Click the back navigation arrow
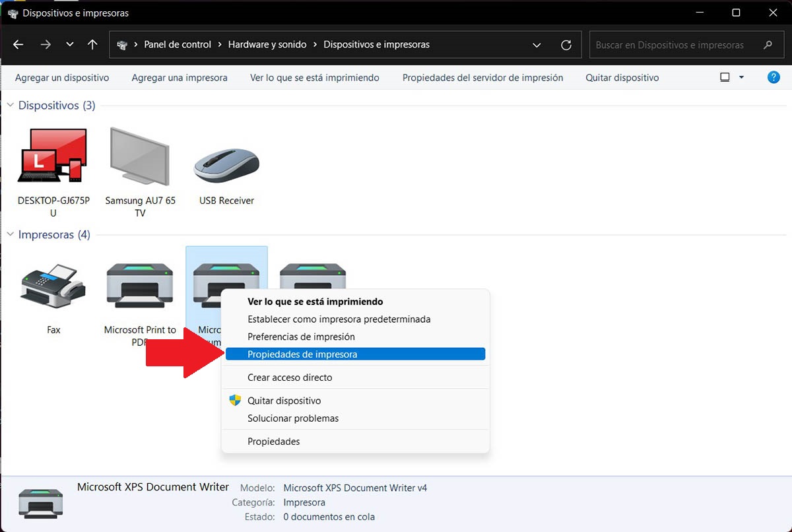 click(18, 45)
